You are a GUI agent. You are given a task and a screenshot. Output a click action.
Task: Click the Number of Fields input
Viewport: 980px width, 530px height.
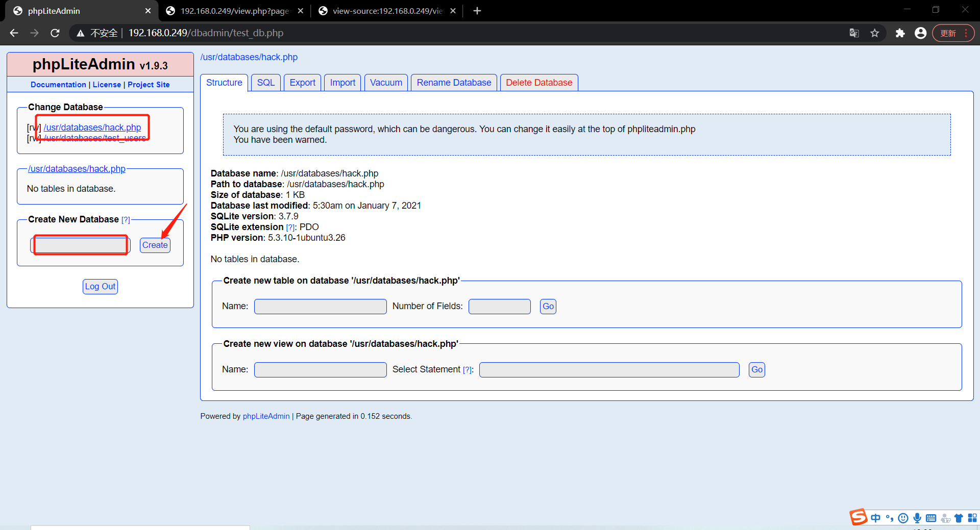click(500, 307)
